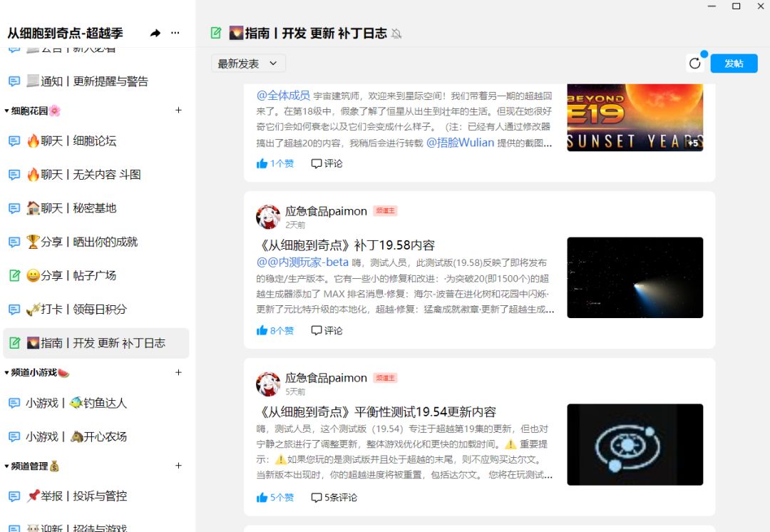Screen dimensions: 770x532
Task: Open the 5条评论 comments on 19.54 post
Action: click(x=334, y=498)
